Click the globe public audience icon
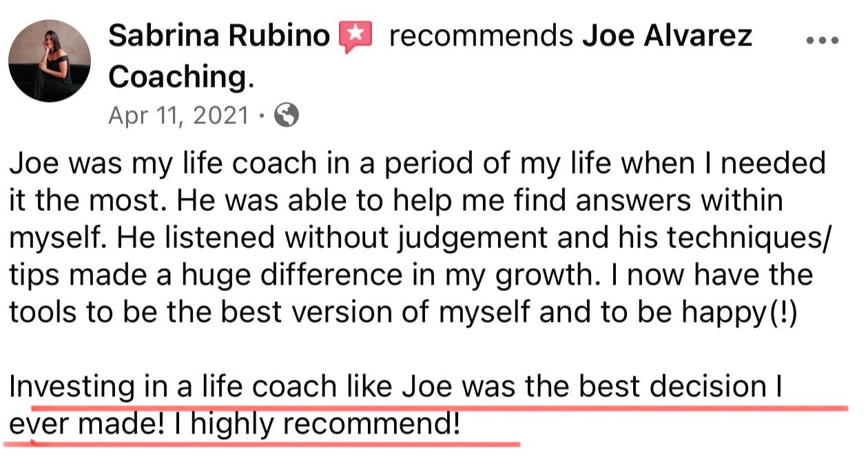 point(287,115)
